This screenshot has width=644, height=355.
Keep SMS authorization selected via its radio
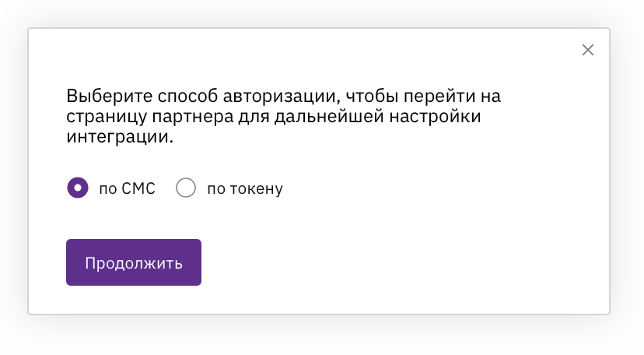[x=78, y=188]
